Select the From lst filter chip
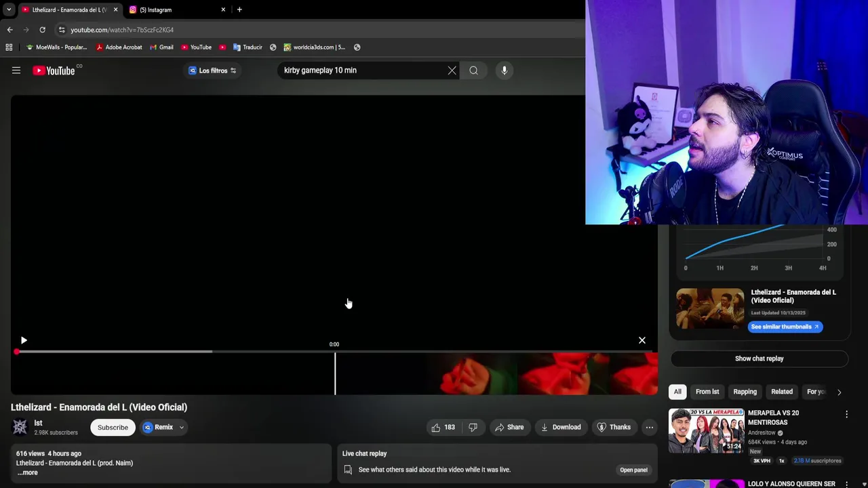Screen dimensions: 868x488 pos(707,392)
